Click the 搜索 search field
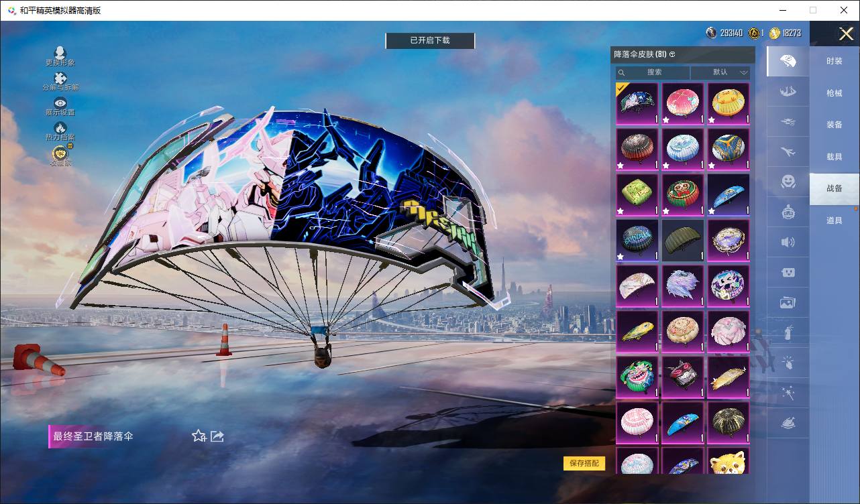The height and width of the screenshot is (504, 860). pos(653,72)
